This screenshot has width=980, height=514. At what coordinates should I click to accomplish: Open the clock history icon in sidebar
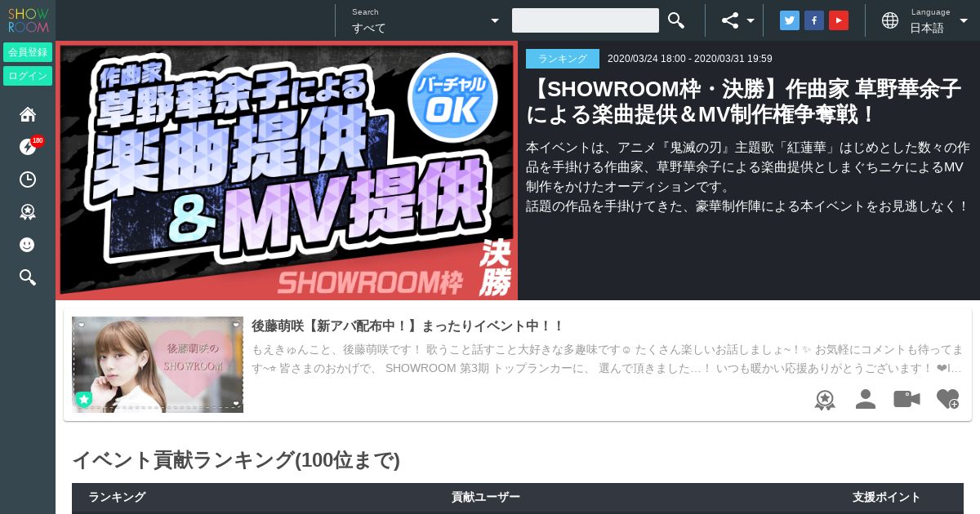click(28, 179)
